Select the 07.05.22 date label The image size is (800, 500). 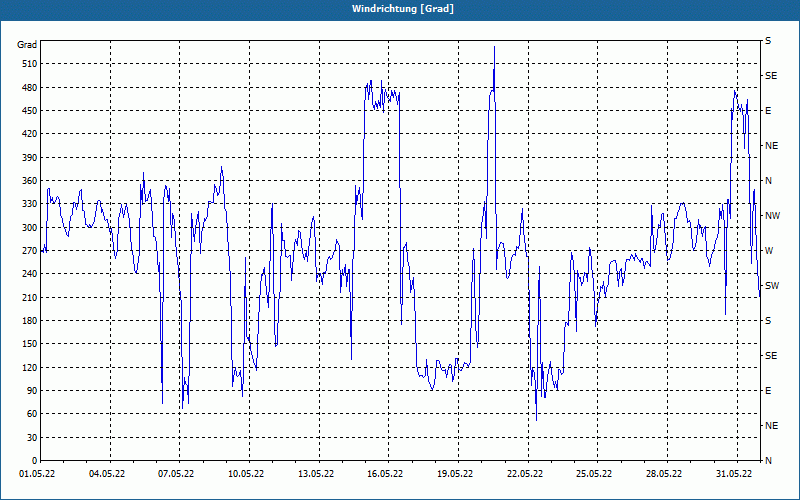pyautogui.click(x=176, y=474)
